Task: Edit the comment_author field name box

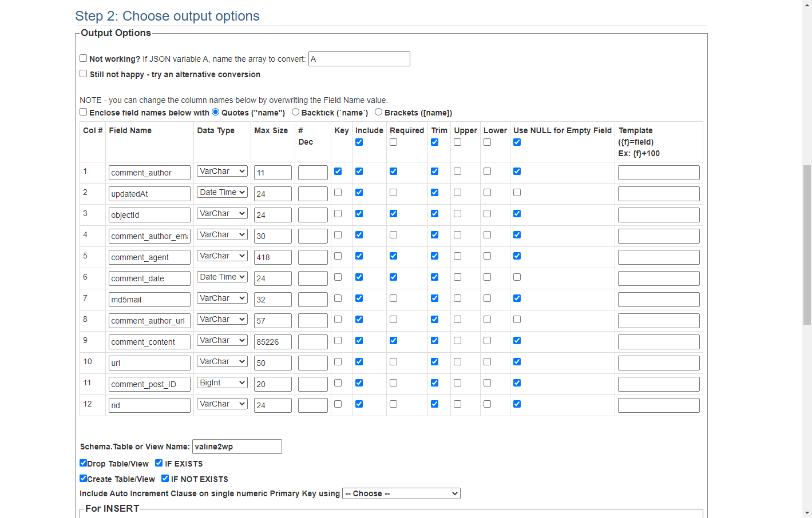Action: 149,173
